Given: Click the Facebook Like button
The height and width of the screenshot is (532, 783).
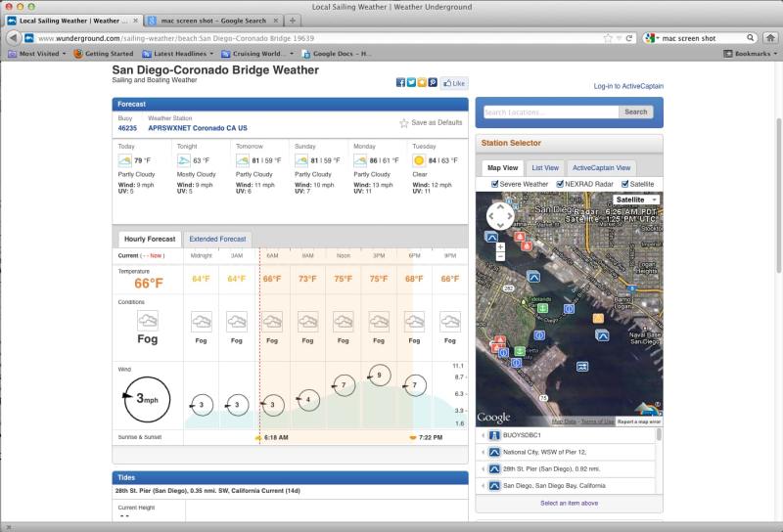Looking at the screenshot, I should [454, 83].
